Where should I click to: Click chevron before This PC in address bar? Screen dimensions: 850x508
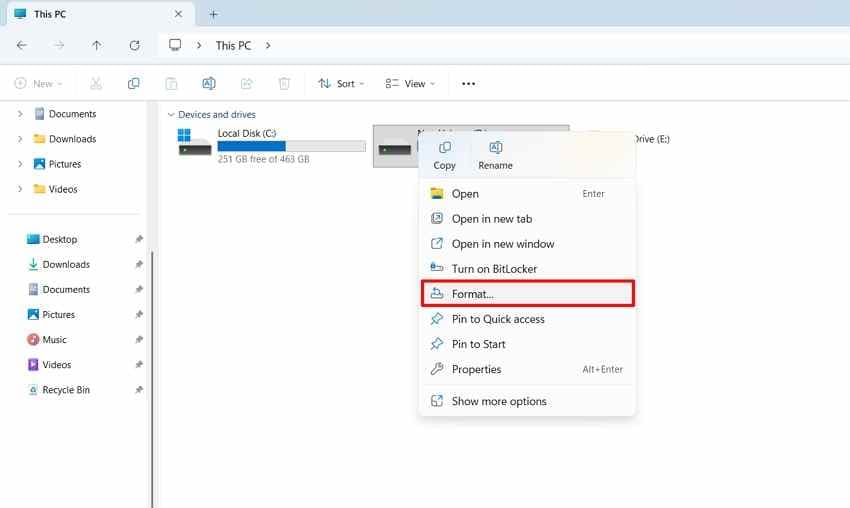tap(199, 46)
